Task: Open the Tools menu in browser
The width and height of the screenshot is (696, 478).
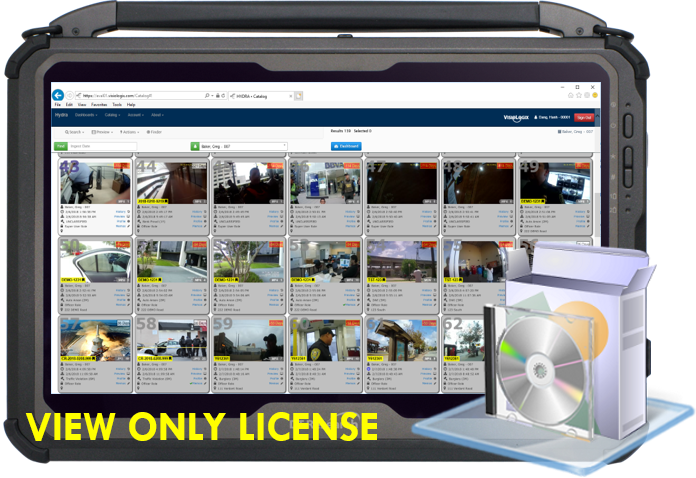Action: [117, 104]
